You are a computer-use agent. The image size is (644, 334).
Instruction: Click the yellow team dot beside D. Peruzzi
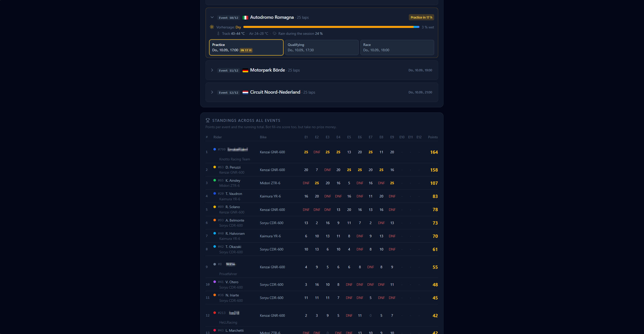click(215, 167)
